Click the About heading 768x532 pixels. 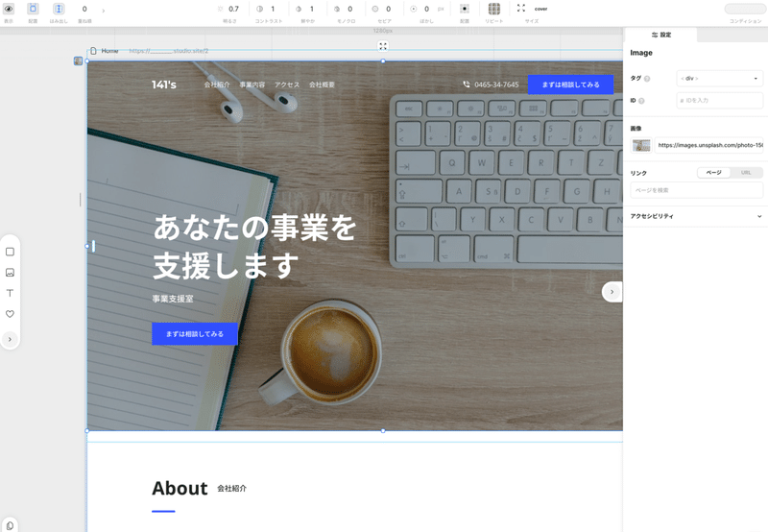coord(180,489)
